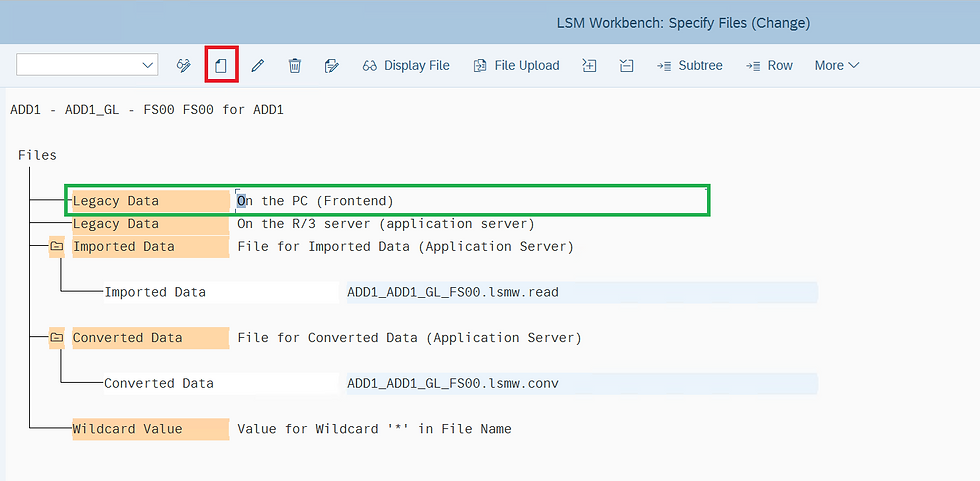Click the Imported Data child entry
980x481 pixels.
click(x=221, y=292)
